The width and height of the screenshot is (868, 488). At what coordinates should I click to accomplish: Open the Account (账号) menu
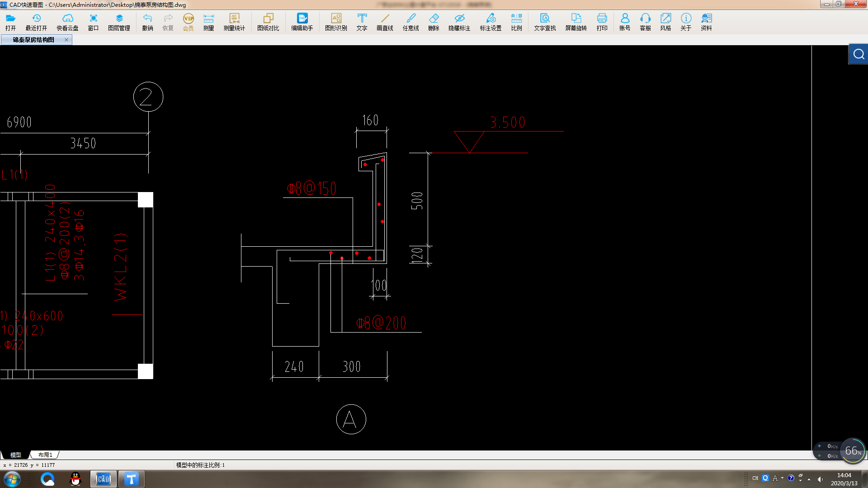(x=625, y=22)
